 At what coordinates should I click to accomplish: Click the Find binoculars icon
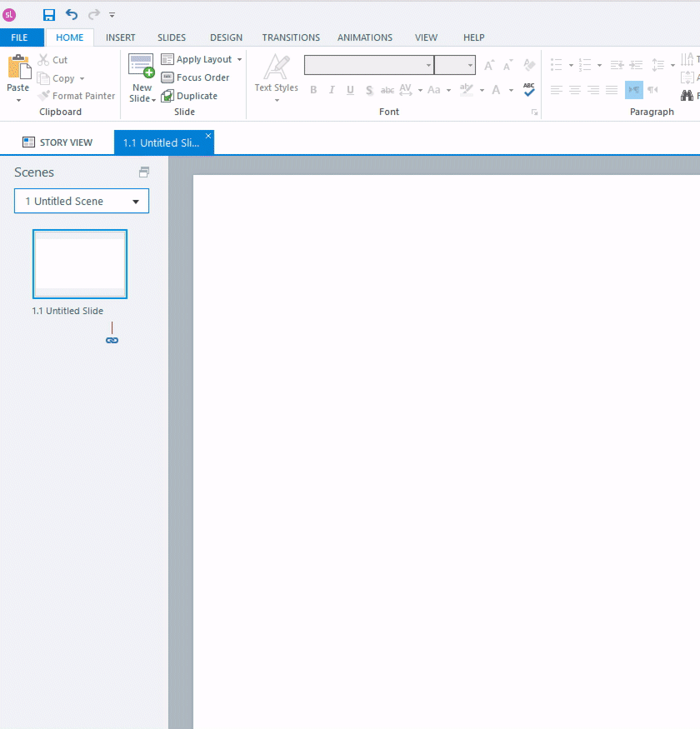pos(687,96)
